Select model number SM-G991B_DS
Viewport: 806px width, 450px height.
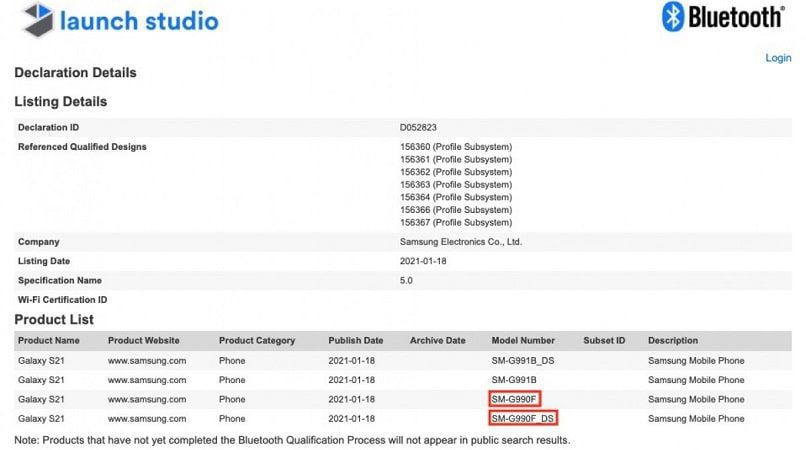tap(523, 361)
